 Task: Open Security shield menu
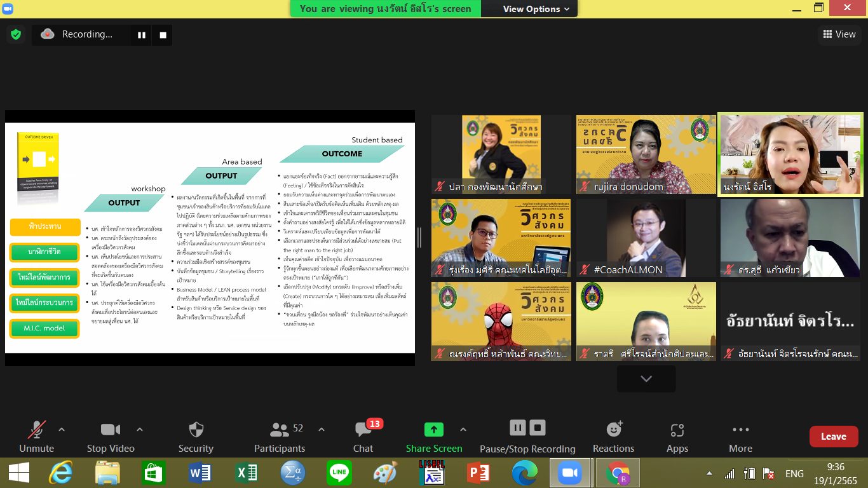pos(196,437)
